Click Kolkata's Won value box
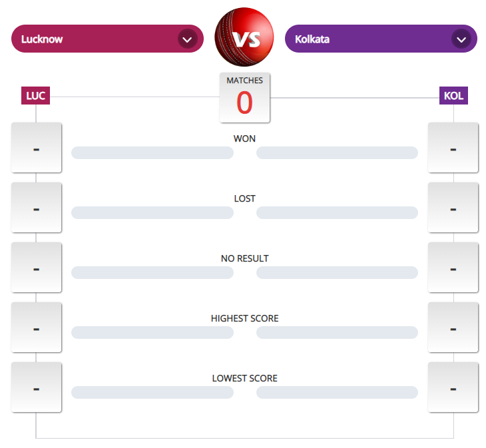The height and width of the screenshot is (448, 486). pyautogui.click(x=453, y=148)
